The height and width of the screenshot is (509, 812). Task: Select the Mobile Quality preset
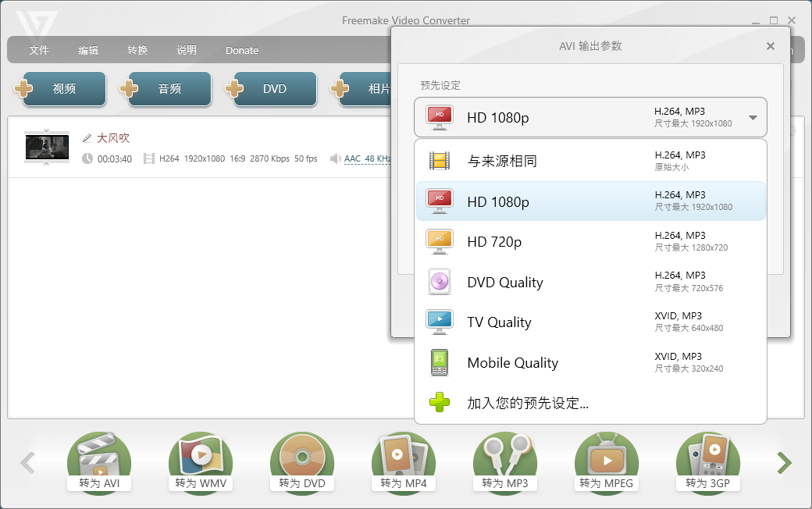[590, 362]
